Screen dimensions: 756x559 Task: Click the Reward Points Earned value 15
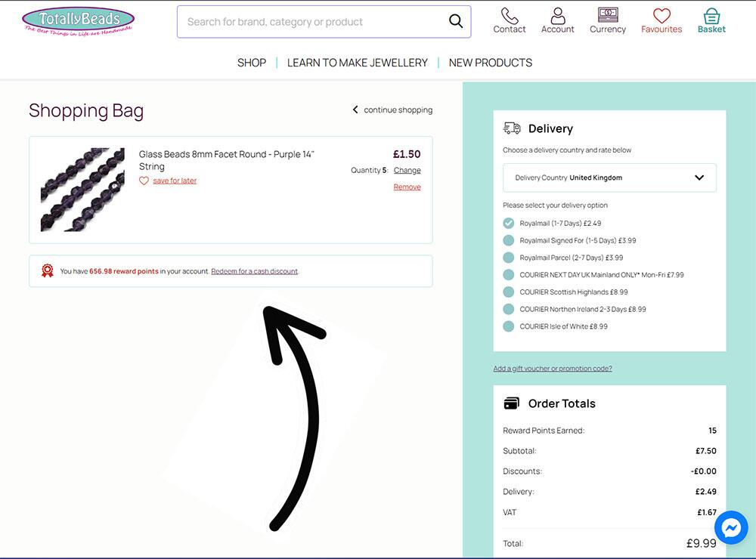(713, 431)
